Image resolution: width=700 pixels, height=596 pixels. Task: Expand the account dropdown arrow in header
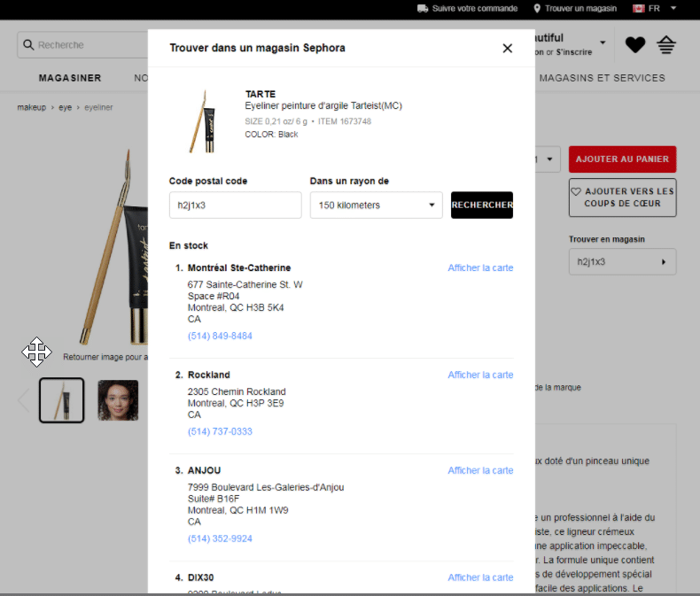(603, 43)
